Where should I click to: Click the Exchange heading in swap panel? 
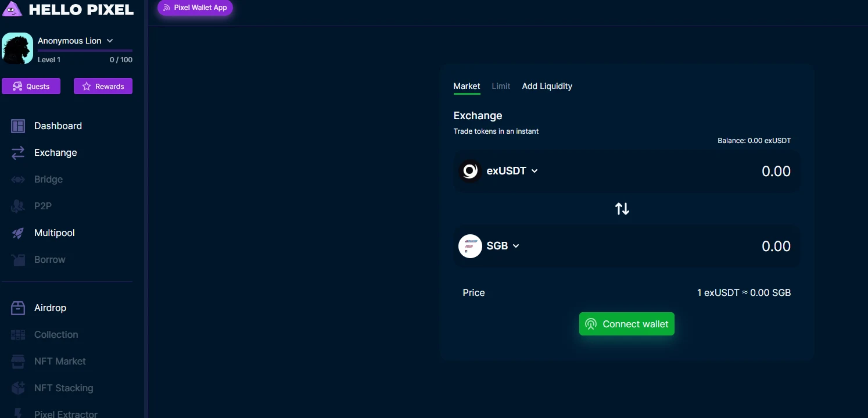(x=478, y=116)
